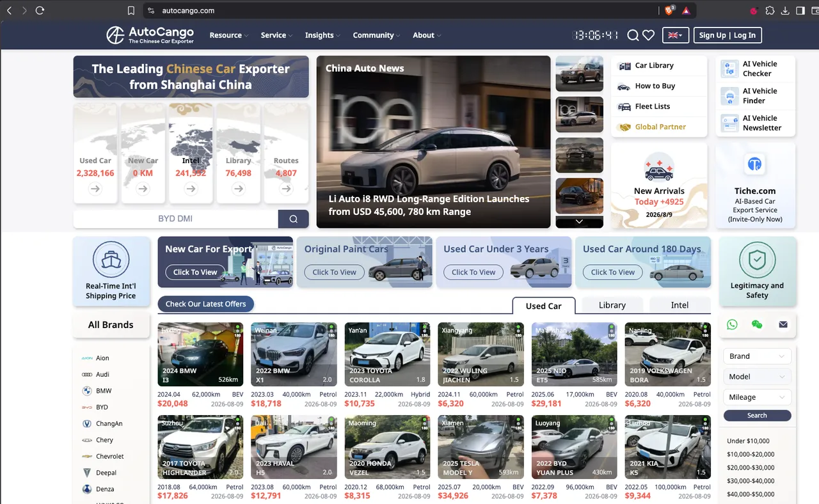
Task: Click To View Used Car Around 180 Days
Action: [613, 272]
